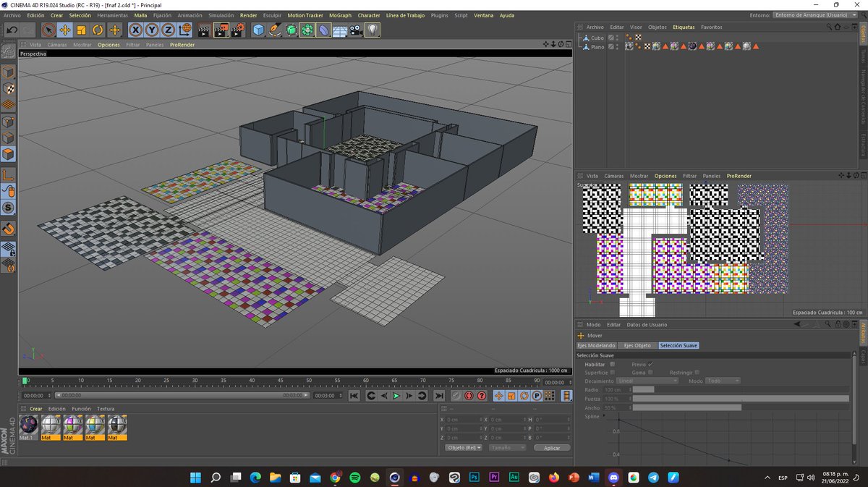The width and height of the screenshot is (868, 487).
Task: Expand the Spline curve section arrow
Action: click(605, 416)
